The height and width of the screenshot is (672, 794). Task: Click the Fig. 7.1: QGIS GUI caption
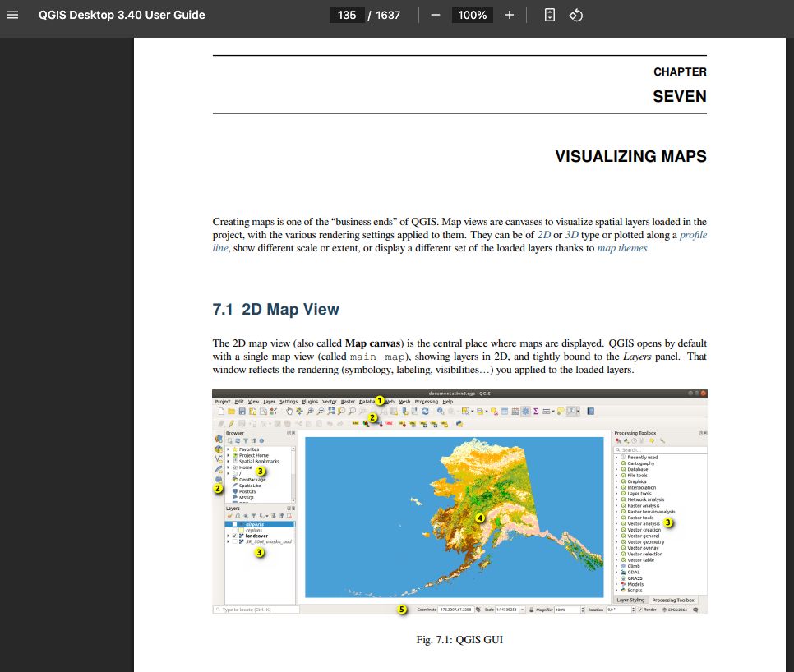(459, 640)
